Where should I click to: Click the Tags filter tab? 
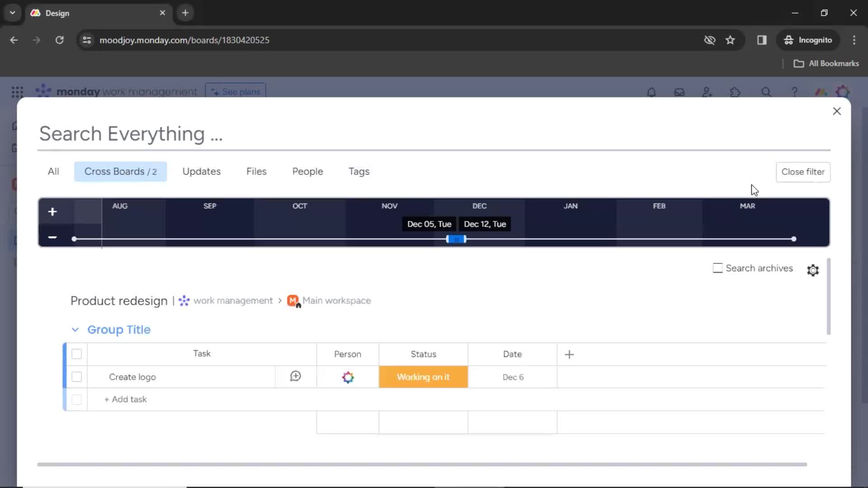(x=359, y=172)
